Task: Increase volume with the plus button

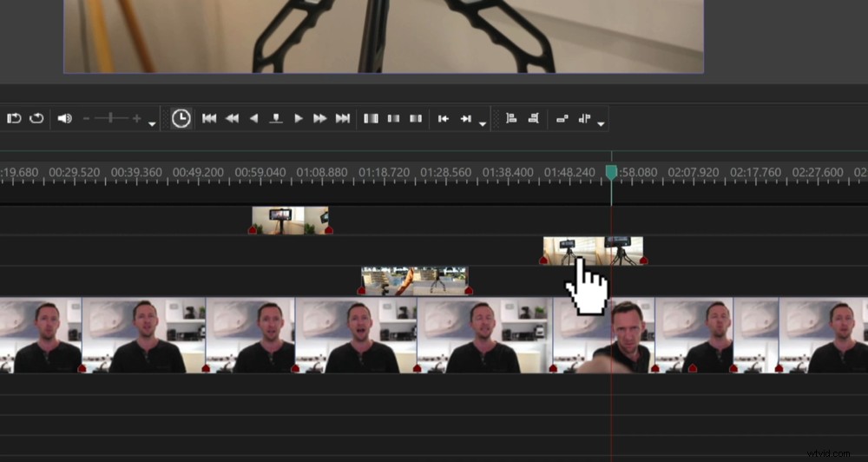Action: coord(136,119)
